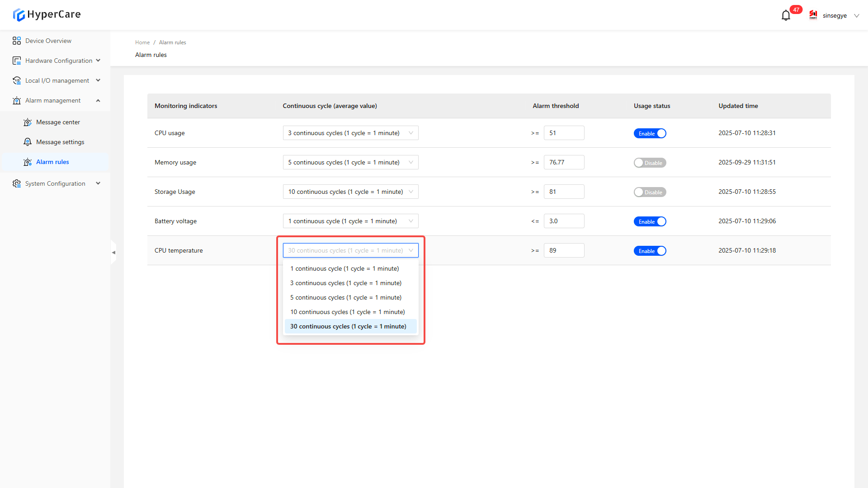Select 1 continuous cycle option

pos(344,268)
